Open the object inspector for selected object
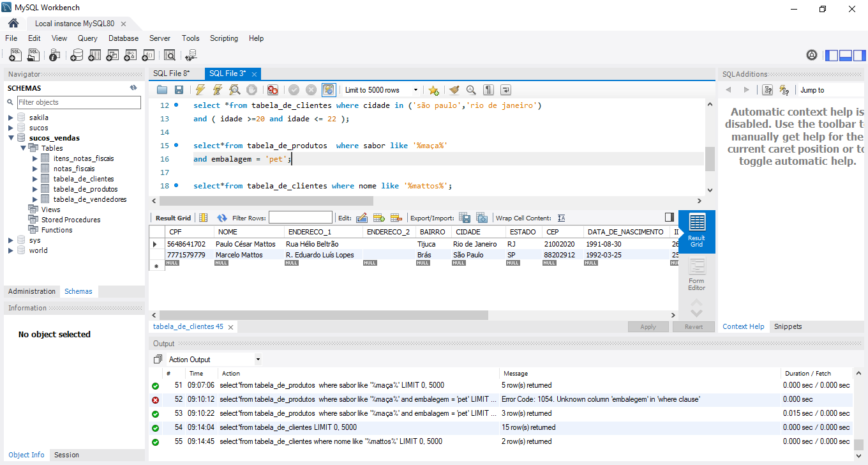The height and width of the screenshot is (465, 868). coord(54,56)
